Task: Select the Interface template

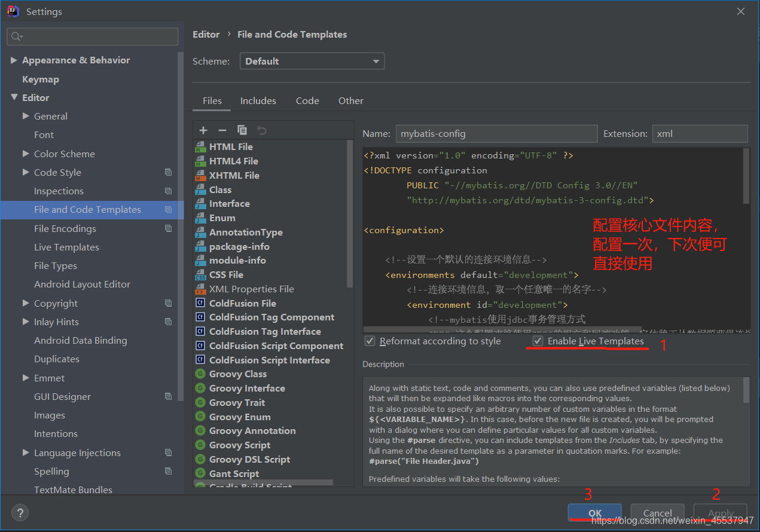Action: pos(230,204)
